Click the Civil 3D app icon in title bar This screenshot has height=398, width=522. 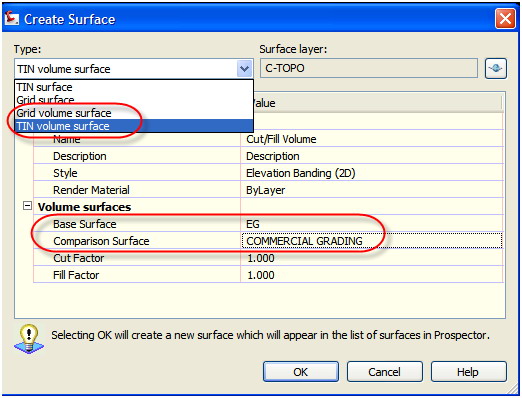[x=11, y=18]
